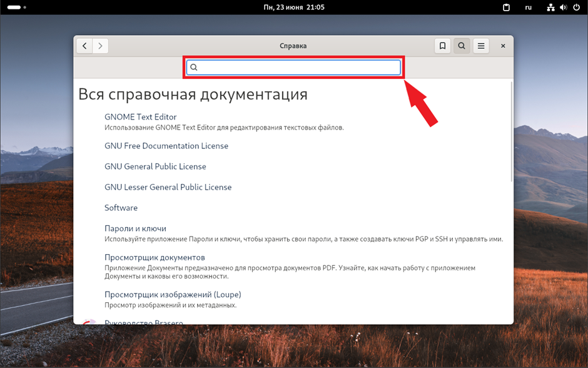Click inside the help search field
This screenshot has height=368, width=588.
pyautogui.click(x=294, y=68)
